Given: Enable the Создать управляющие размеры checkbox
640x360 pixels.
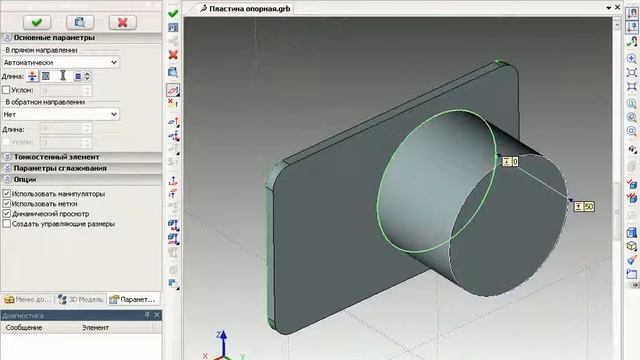Looking at the screenshot, I should 6,224.
